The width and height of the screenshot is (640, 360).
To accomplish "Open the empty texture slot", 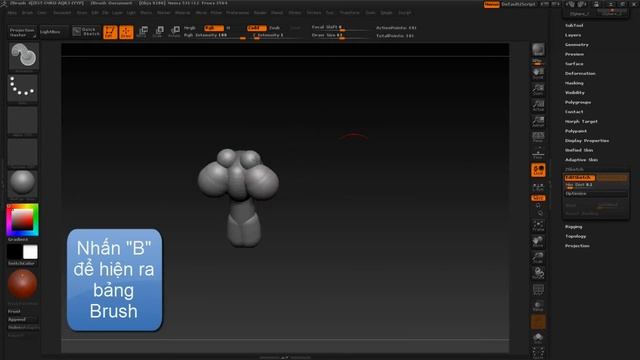I will (x=22, y=152).
